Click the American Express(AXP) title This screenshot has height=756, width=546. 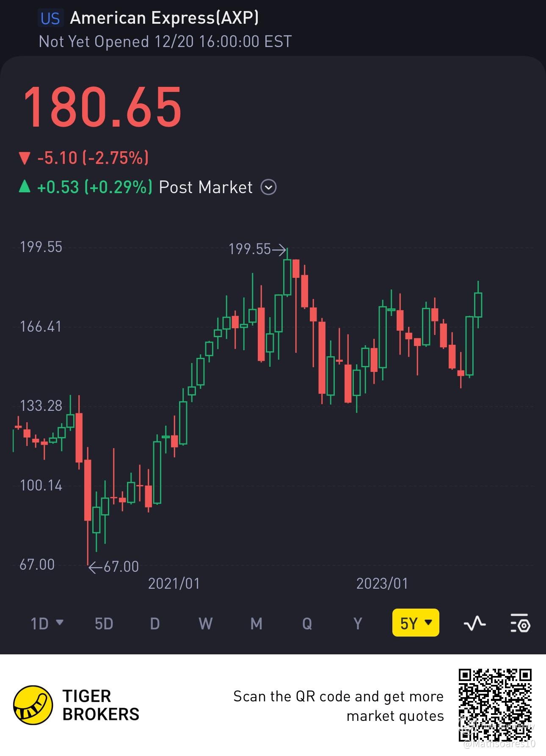point(164,18)
